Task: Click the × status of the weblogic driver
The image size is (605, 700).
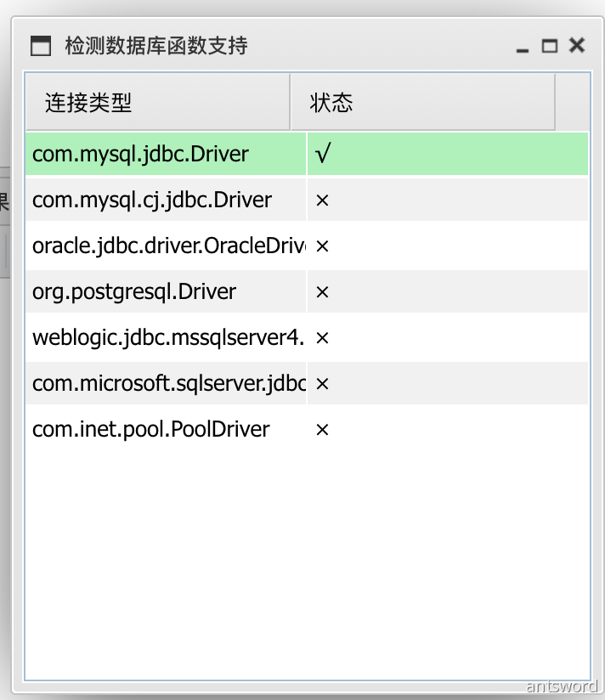Action: point(322,337)
